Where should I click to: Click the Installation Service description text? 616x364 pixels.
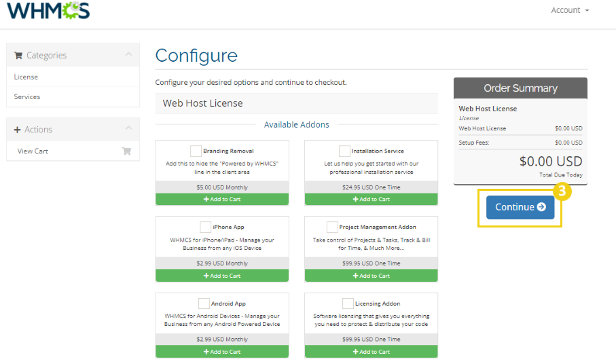pos(372,168)
